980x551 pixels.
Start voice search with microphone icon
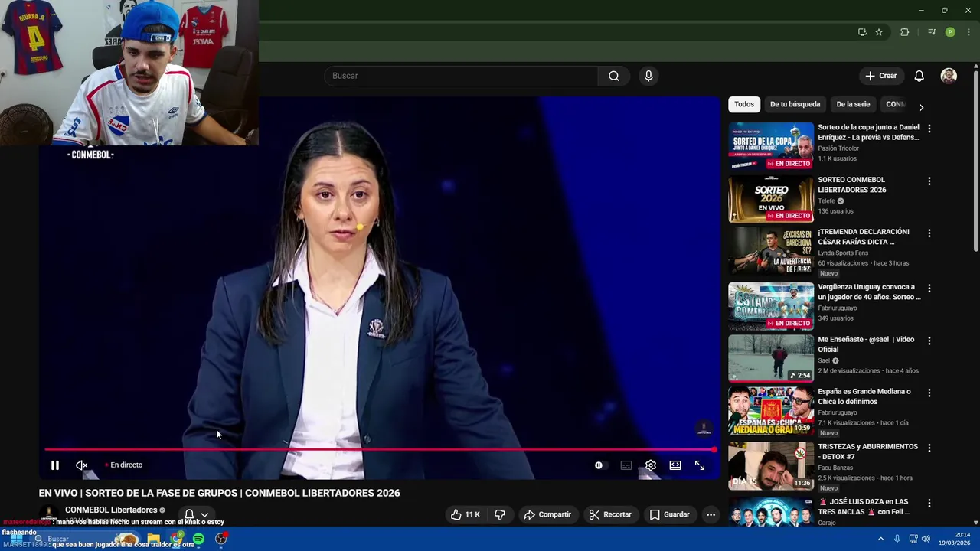pos(648,76)
